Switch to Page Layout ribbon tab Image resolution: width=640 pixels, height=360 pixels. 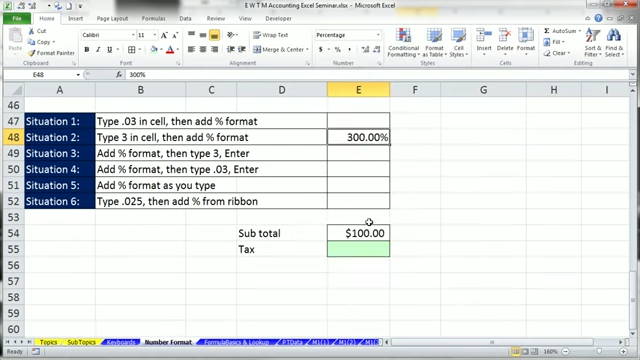[112, 18]
